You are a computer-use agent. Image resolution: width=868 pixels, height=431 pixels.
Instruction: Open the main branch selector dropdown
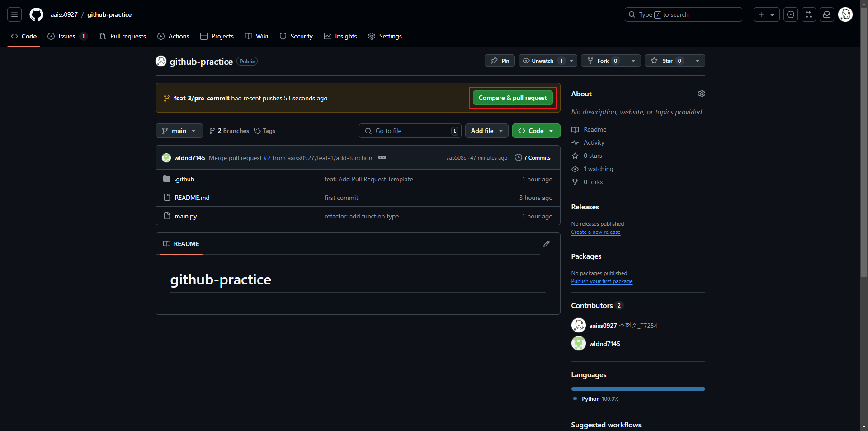179,131
